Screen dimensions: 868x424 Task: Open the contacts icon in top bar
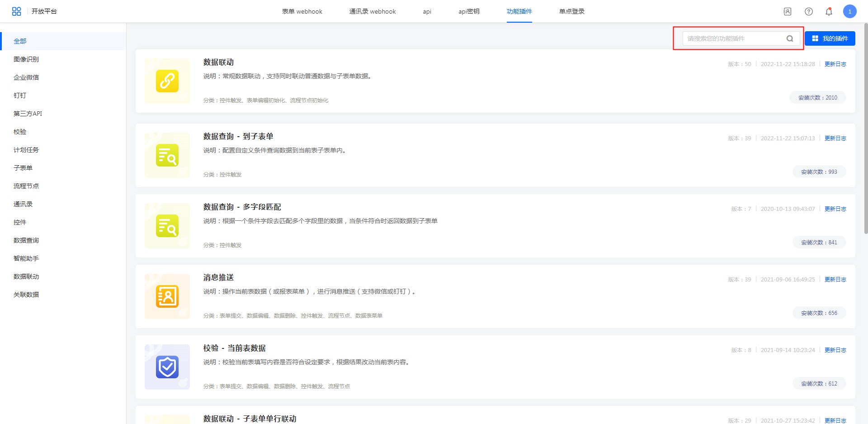[x=787, y=12]
